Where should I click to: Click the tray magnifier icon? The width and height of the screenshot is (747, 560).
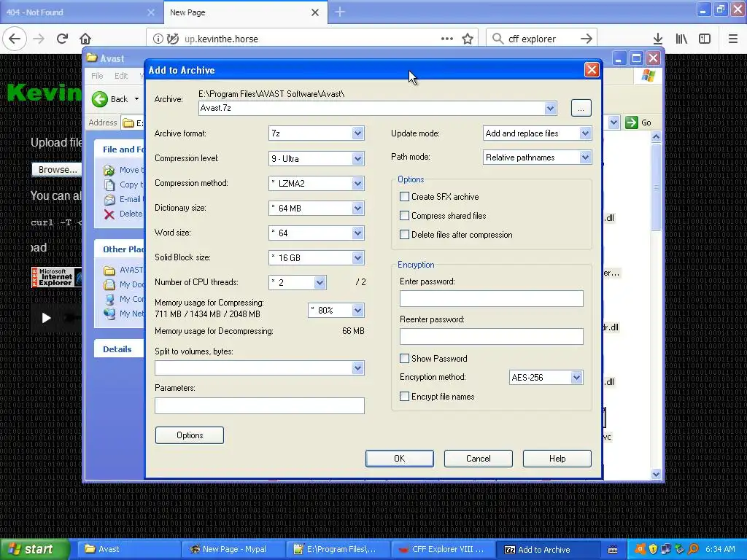tap(693, 549)
